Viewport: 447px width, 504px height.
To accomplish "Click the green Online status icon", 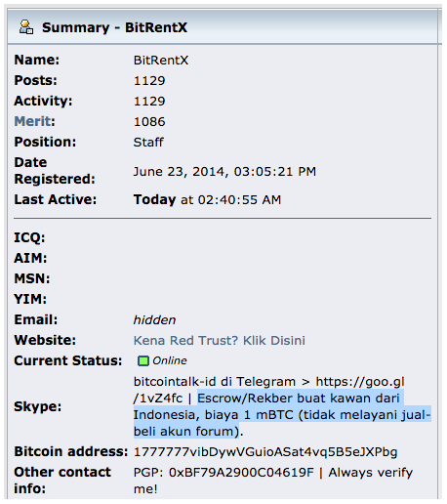I will click(143, 361).
